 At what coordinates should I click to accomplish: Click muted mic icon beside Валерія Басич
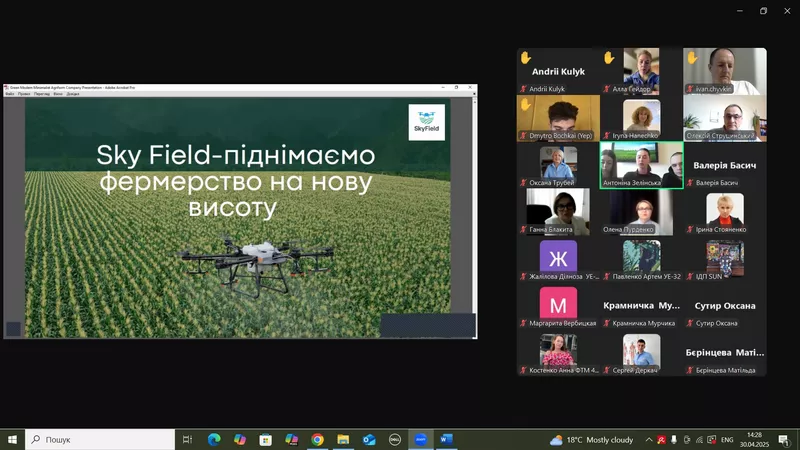tap(690, 183)
